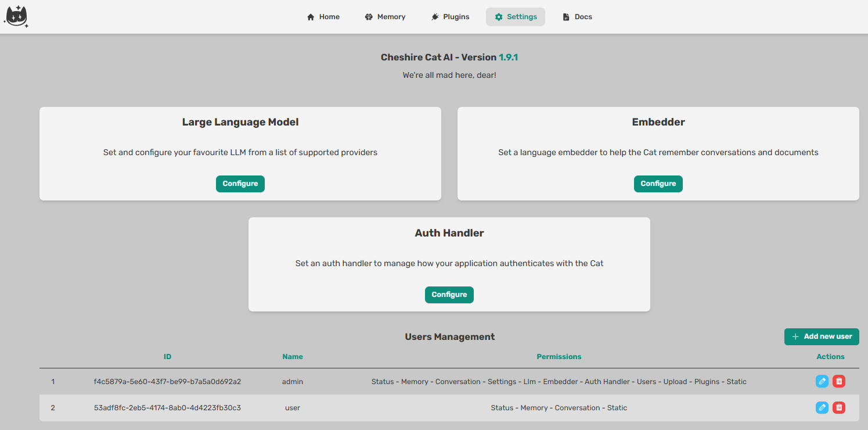Configure the Embedder

[658, 184]
